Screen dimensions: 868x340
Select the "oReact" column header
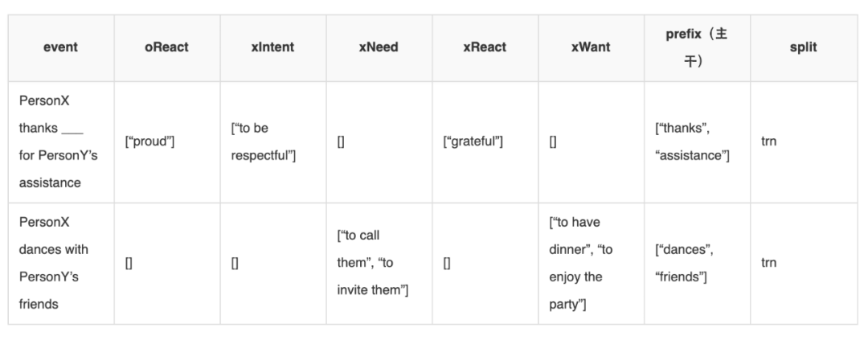tap(166, 47)
